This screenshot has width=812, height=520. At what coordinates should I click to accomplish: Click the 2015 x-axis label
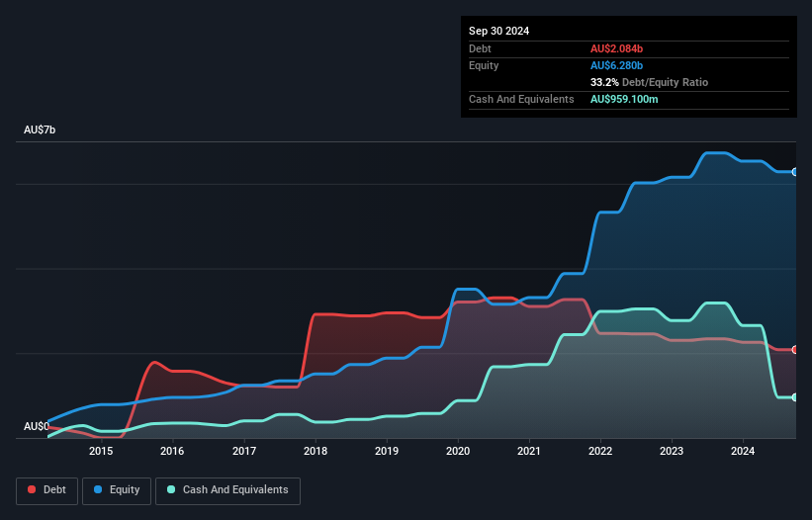(x=101, y=451)
